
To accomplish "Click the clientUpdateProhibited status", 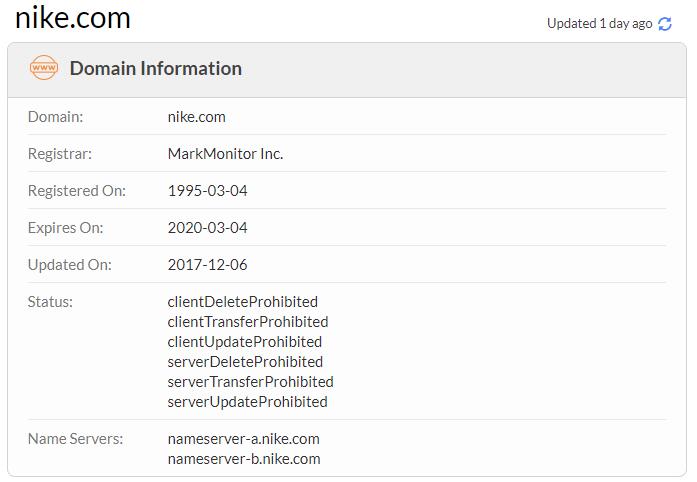I will [245, 341].
